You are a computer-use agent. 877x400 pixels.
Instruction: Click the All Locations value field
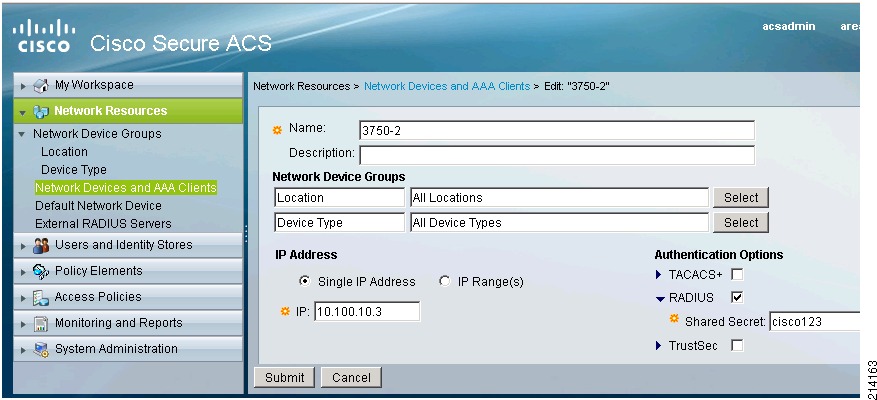point(559,197)
